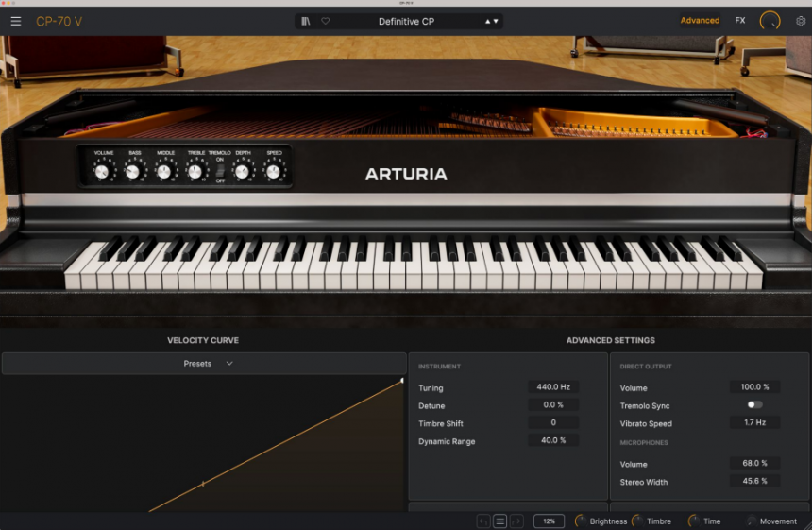Click the velocity curve's lower mid point
The width and height of the screenshot is (812, 530).
click(203, 484)
